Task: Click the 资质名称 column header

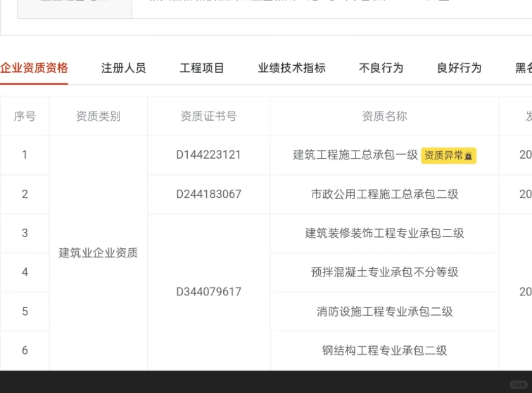Action: click(x=384, y=116)
